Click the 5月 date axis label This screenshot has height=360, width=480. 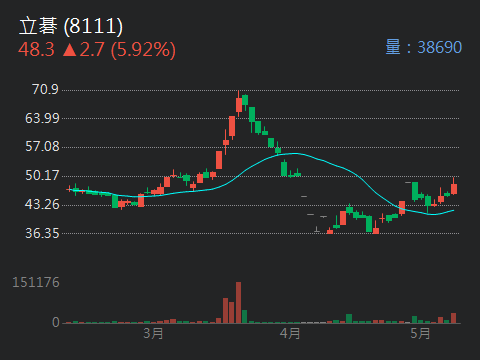(420, 333)
